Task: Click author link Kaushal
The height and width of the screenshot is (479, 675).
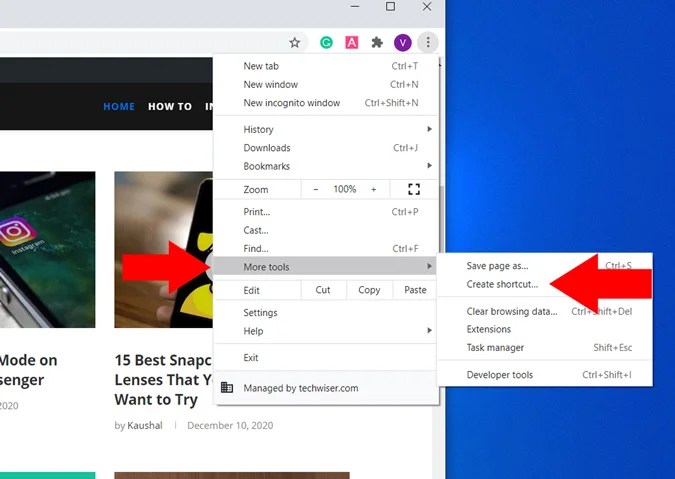Action: coord(145,425)
